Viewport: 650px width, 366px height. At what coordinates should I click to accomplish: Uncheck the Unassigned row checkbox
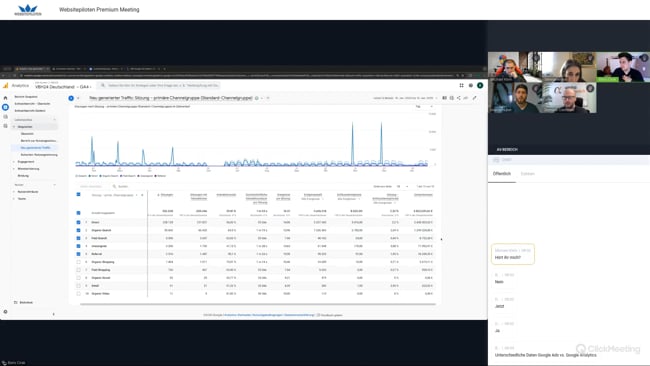78,246
